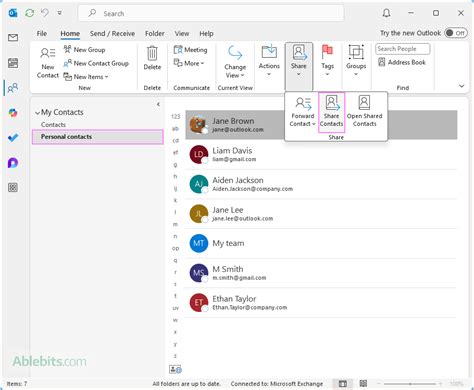This screenshot has width=474, height=390.
Task: Select the Aiden Jackson contact
Action: pos(321,184)
